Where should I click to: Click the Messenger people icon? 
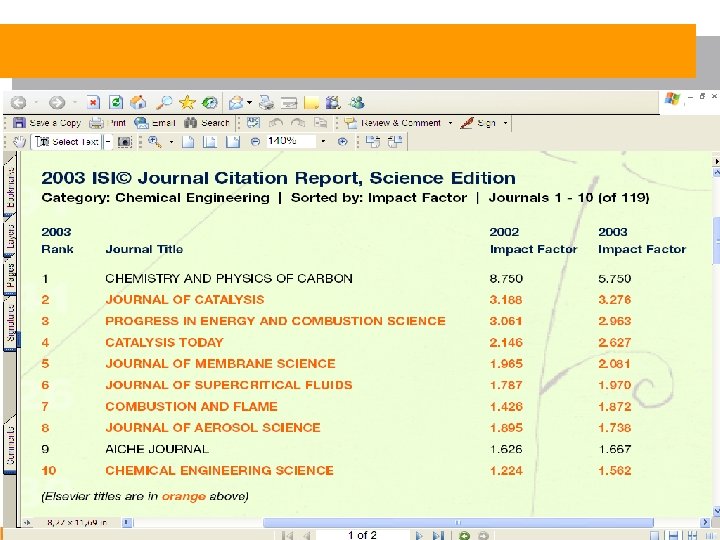pyautogui.click(x=356, y=102)
